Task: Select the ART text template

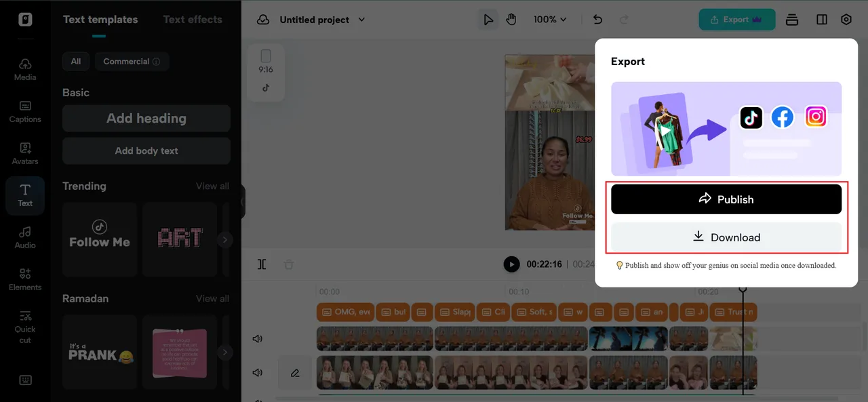Action: pos(180,239)
